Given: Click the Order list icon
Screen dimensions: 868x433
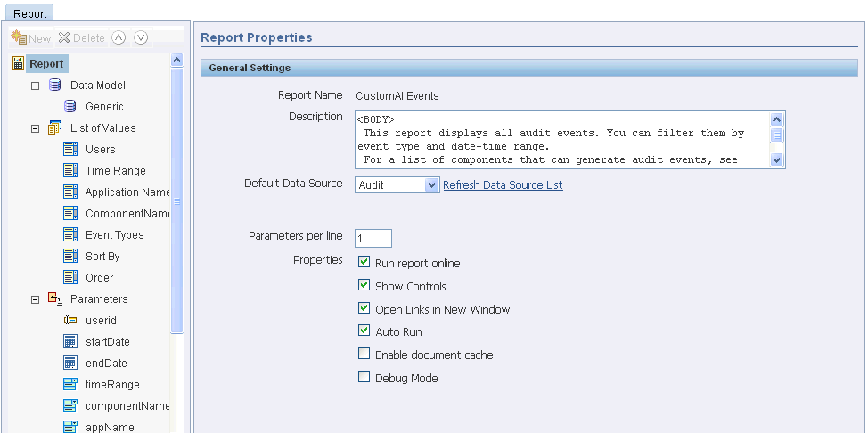Looking at the screenshot, I should [70, 277].
